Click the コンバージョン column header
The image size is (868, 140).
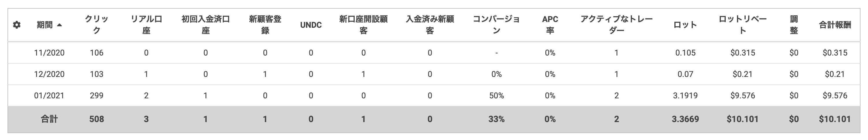[496, 25]
